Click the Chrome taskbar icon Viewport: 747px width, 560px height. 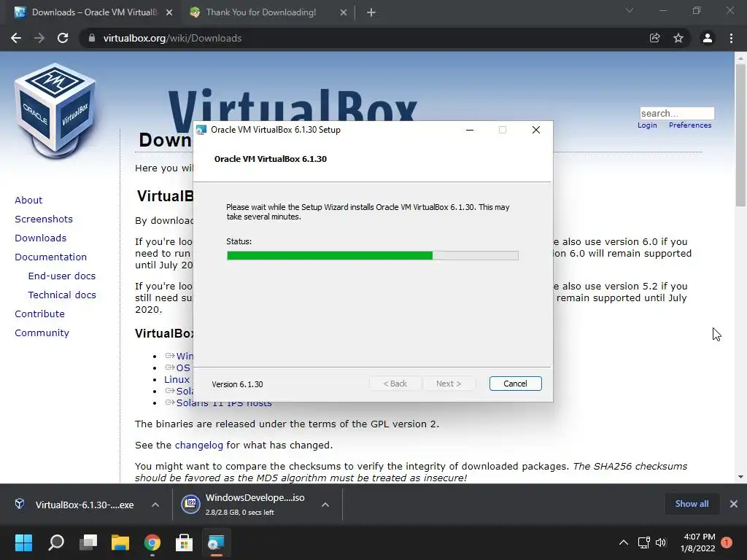coord(152,542)
